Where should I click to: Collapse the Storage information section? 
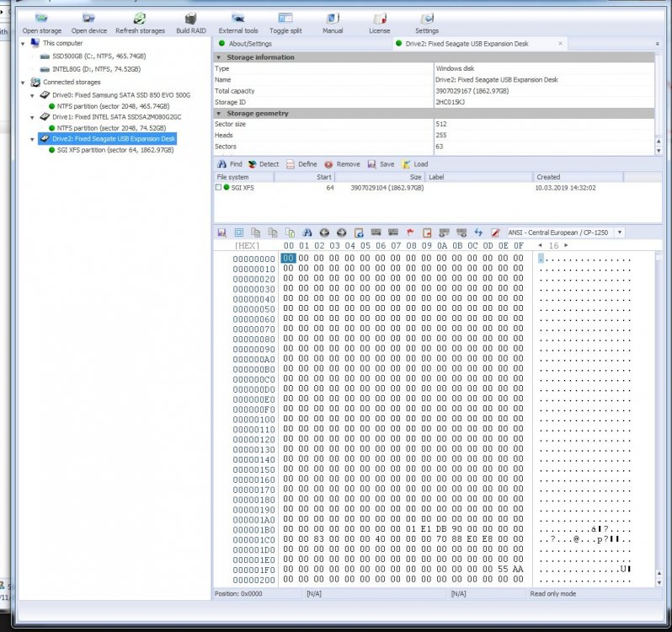[x=219, y=57]
